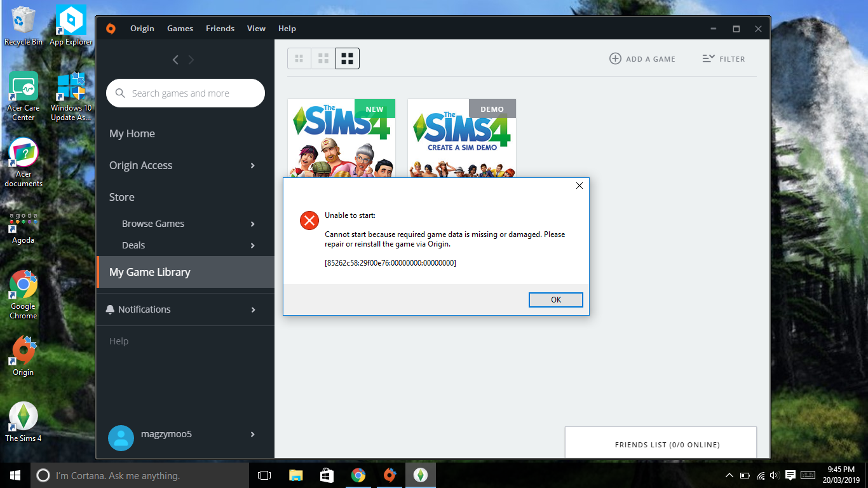Open the Store section
868x488 pixels.
(x=122, y=197)
